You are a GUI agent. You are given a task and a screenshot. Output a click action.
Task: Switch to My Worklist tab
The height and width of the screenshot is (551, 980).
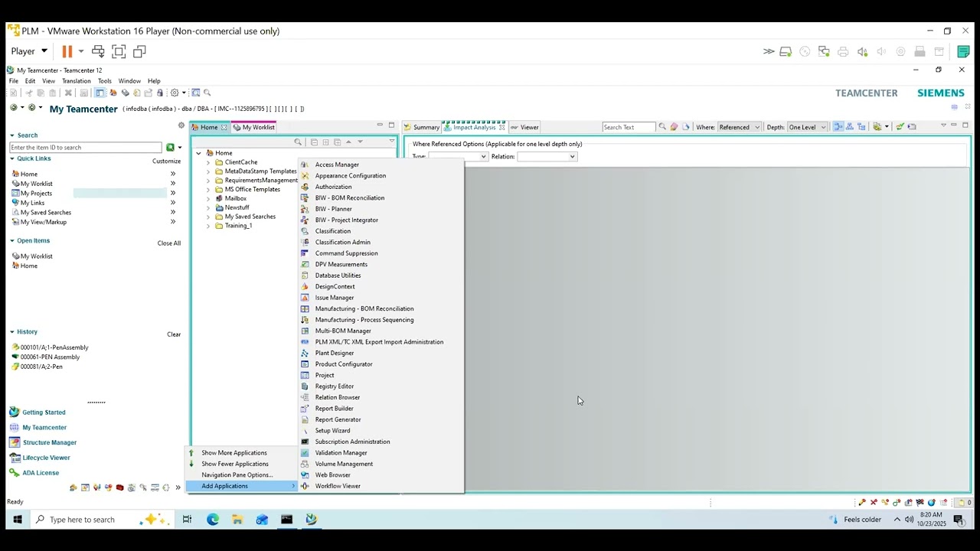point(254,127)
